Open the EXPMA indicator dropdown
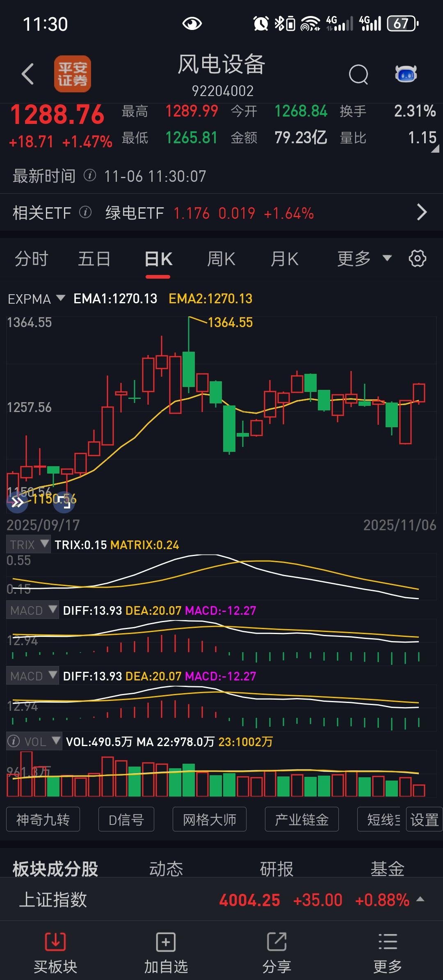 pos(37,299)
